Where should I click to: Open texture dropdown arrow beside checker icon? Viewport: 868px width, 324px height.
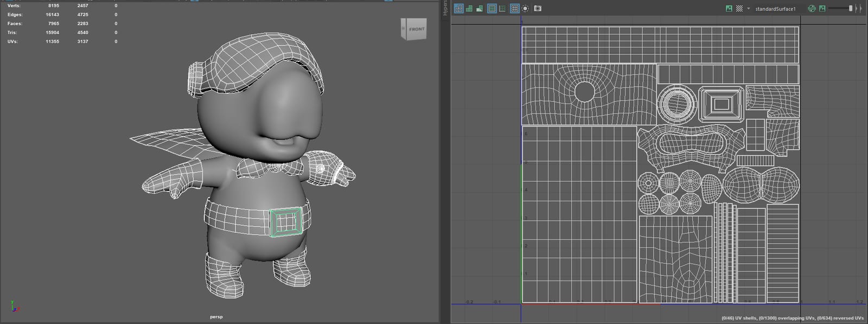(x=749, y=8)
